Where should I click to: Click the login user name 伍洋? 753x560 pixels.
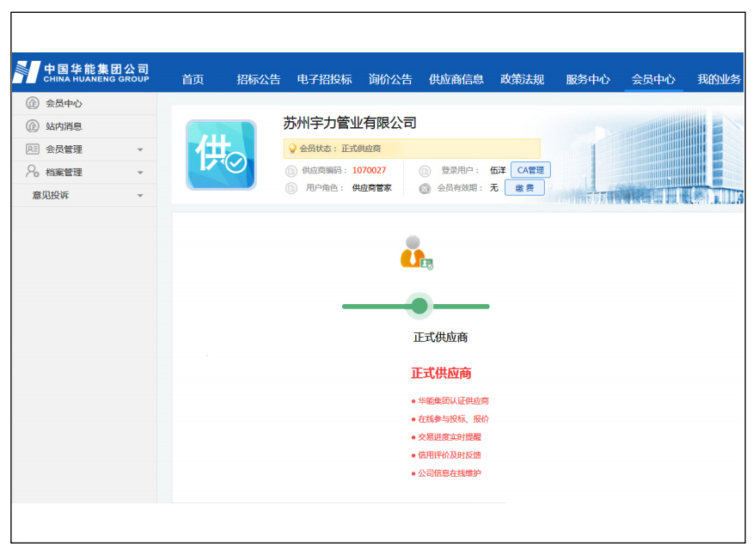[x=498, y=170]
